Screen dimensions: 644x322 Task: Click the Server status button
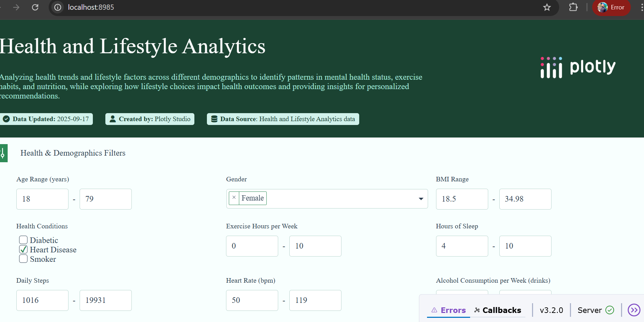click(x=596, y=310)
